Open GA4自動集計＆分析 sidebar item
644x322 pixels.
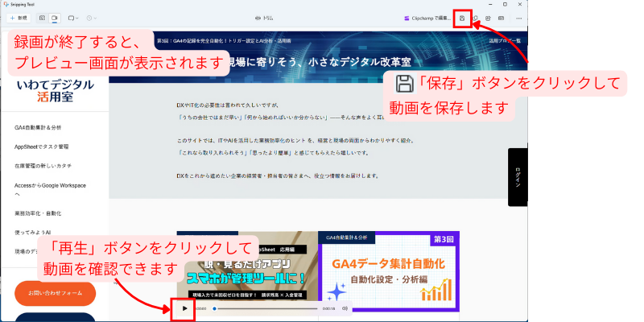[x=38, y=128]
